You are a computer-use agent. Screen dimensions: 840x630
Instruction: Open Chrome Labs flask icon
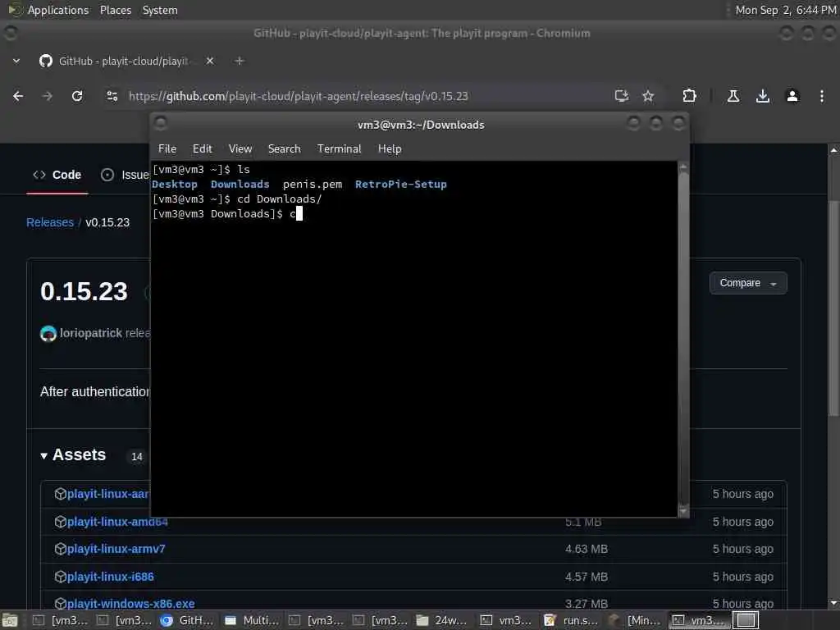[x=733, y=96]
